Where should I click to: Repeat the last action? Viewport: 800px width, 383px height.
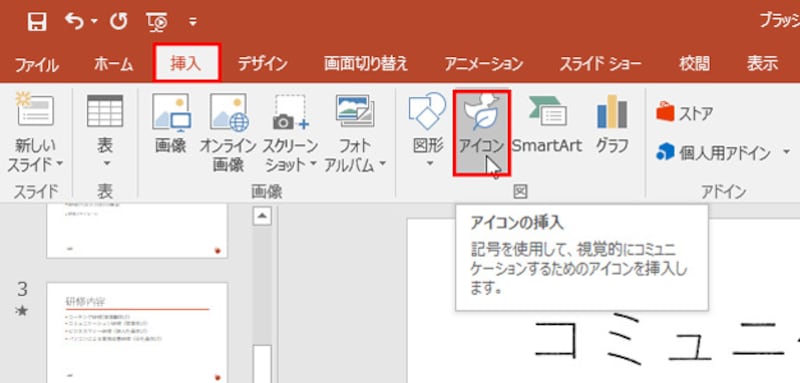point(118,21)
